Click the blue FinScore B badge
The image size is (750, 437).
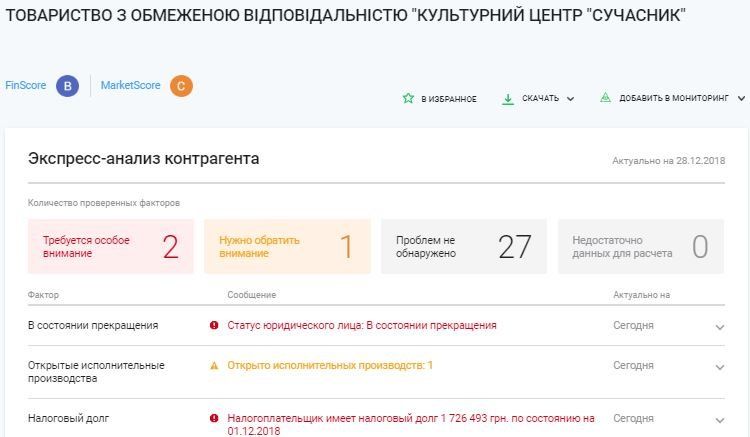click(x=67, y=86)
